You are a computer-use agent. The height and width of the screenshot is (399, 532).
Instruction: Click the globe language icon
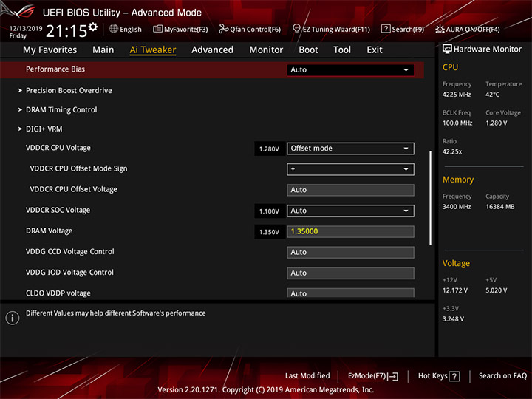(114, 29)
